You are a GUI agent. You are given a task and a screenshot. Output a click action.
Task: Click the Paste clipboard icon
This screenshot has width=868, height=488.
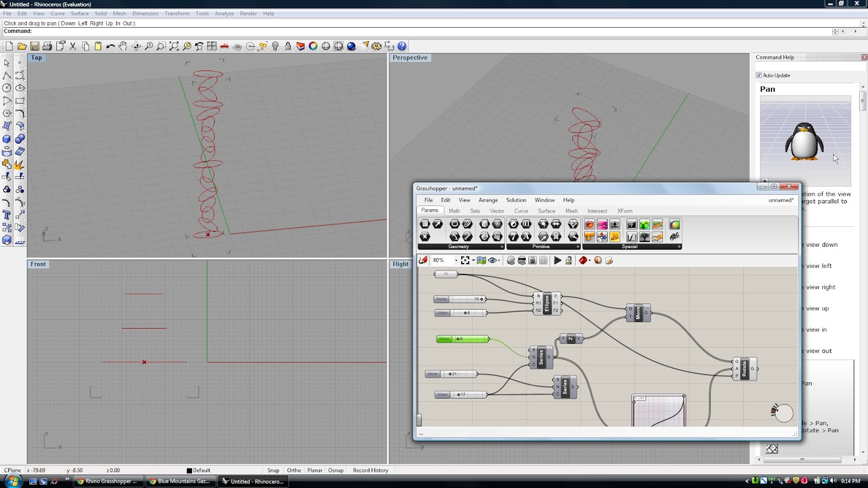(98, 46)
